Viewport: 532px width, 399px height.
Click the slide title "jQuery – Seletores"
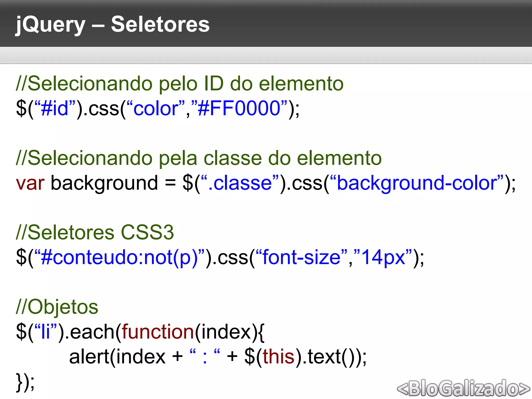click(112, 24)
